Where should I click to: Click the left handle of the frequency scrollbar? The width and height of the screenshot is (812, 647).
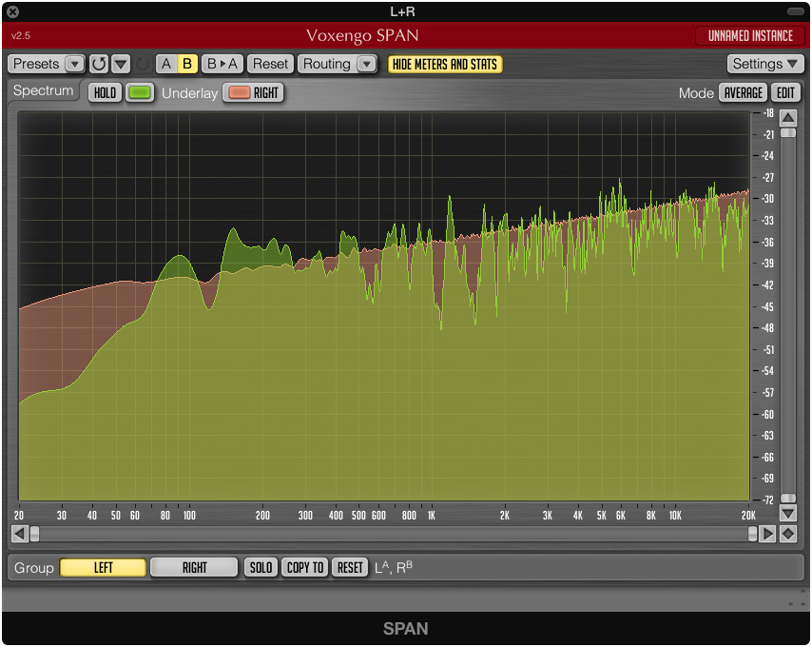(34, 534)
